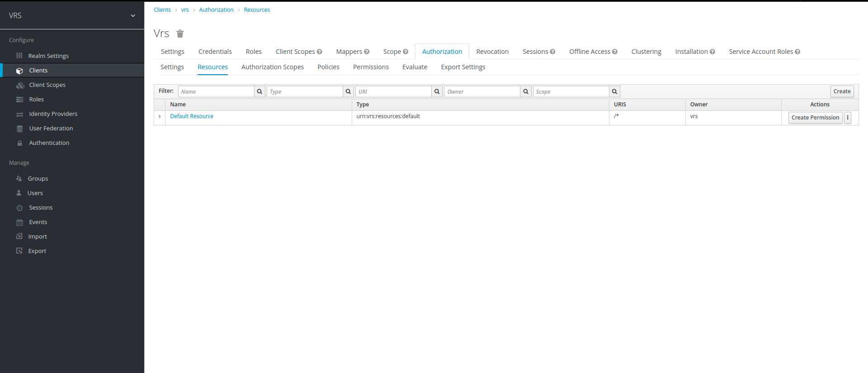Click the Create Permission button
868x373 pixels.
tap(815, 118)
